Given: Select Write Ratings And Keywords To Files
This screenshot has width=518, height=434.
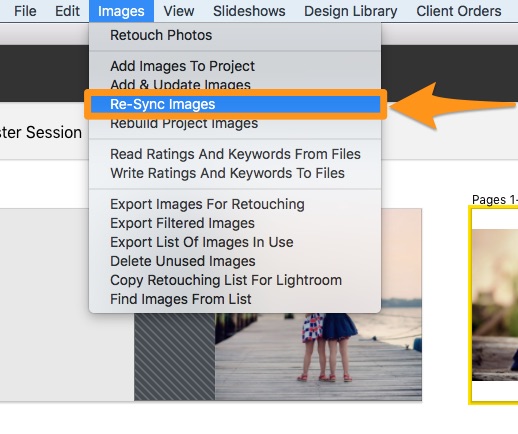Looking at the screenshot, I should coord(235,173).
